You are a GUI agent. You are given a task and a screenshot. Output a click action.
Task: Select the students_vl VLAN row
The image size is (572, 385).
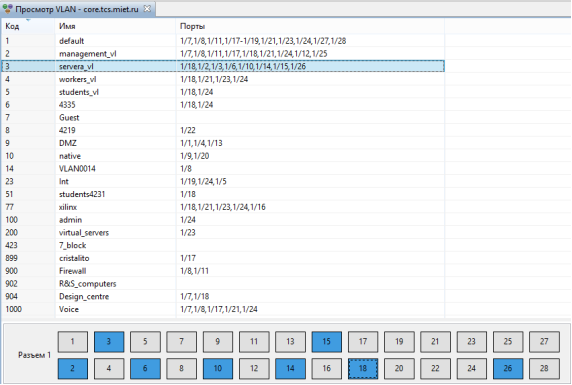(x=223, y=92)
